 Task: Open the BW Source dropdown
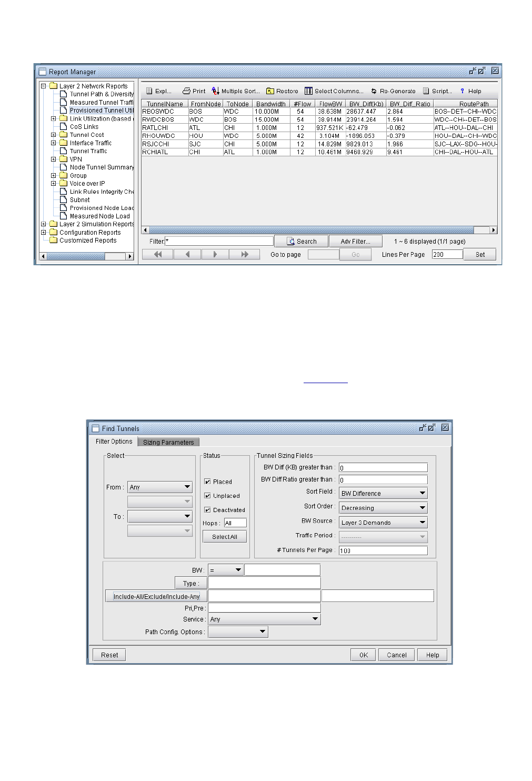coord(383,523)
